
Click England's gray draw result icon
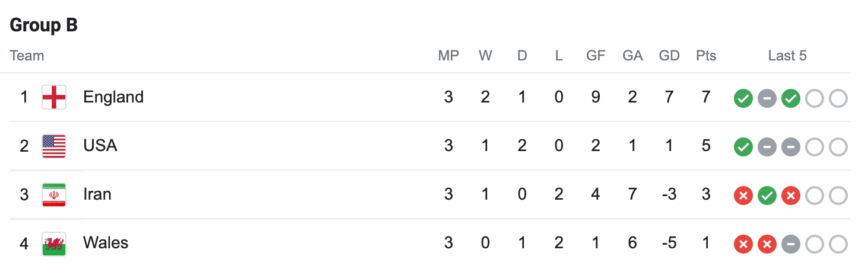pyautogui.click(x=767, y=98)
